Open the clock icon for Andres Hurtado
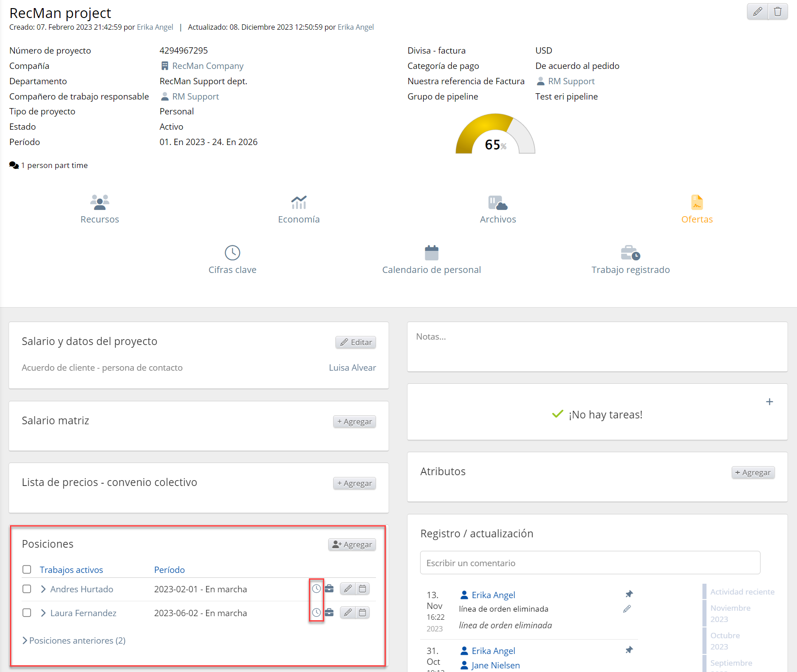The height and width of the screenshot is (672, 797). pyautogui.click(x=317, y=589)
